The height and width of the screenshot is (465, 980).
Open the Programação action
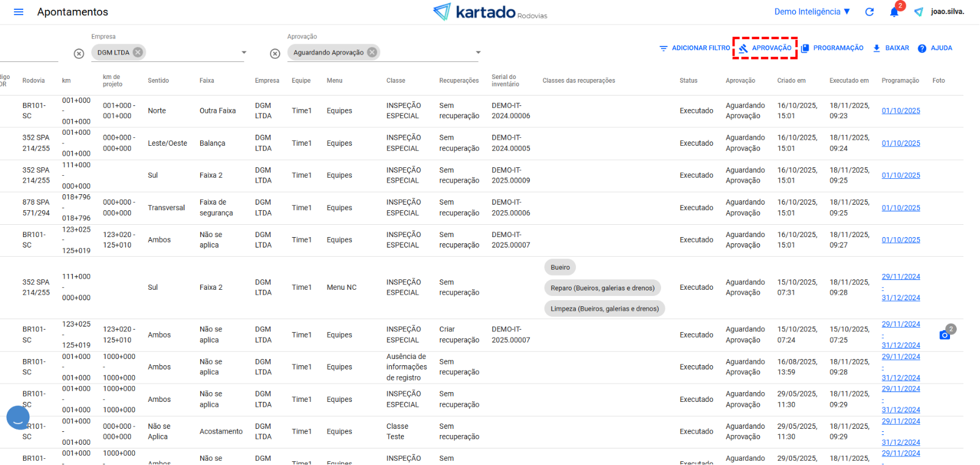[x=832, y=48]
